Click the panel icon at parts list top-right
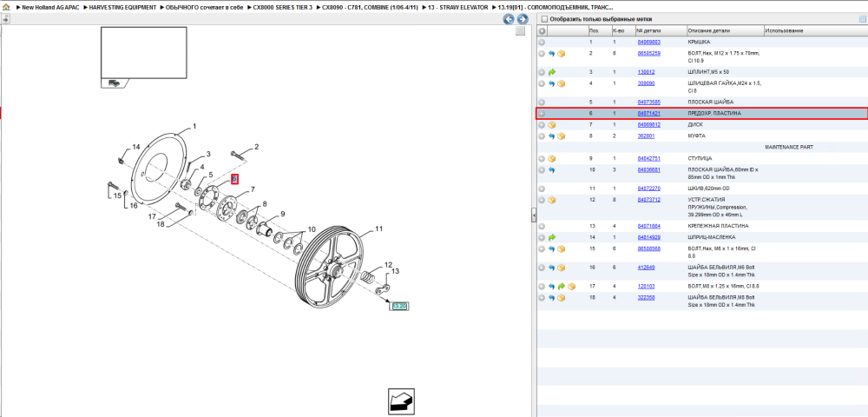868x417 pixels. click(862, 19)
